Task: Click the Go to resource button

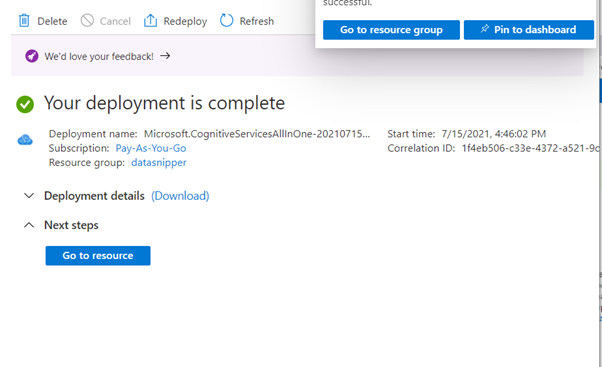Action: coord(98,256)
